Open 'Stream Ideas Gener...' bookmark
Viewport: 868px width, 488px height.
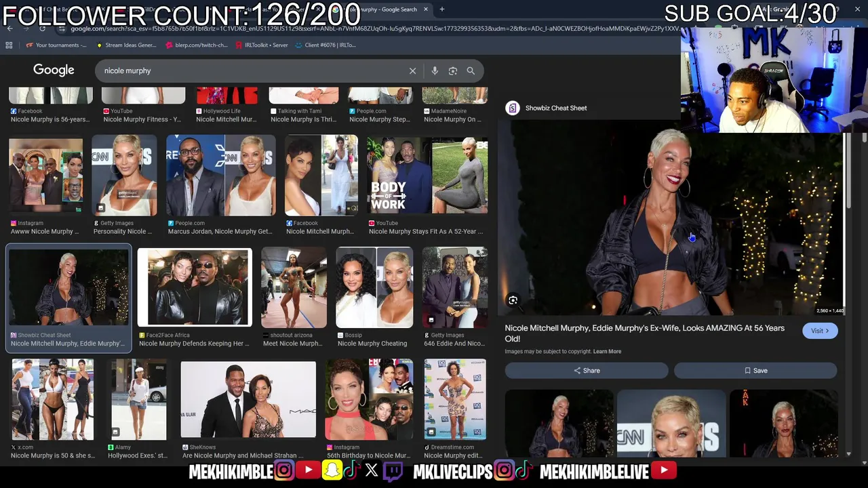(127, 45)
